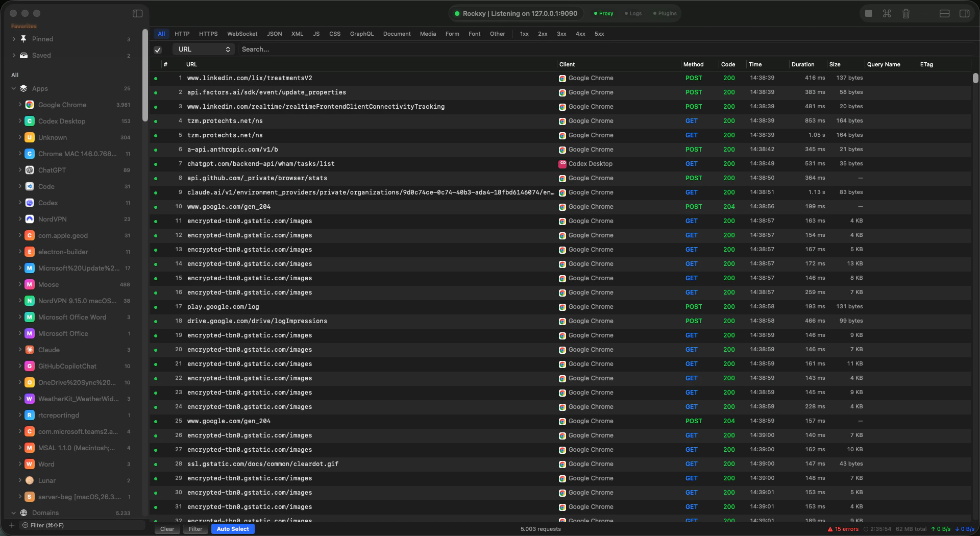The height and width of the screenshot is (536, 980).
Task: Click the NordVPN app icon in the sidebar
Action: pyautogui.click(x=29, y=219)
